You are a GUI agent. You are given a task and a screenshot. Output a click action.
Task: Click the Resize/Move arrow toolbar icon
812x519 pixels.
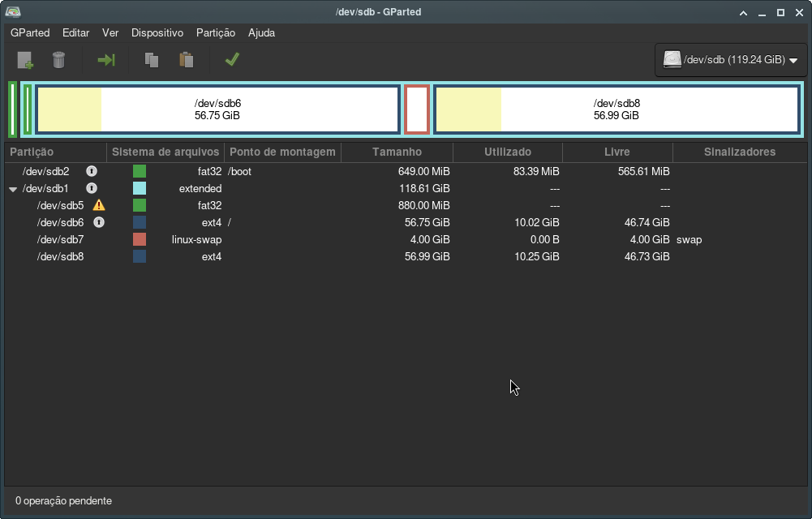coord(106,60)
